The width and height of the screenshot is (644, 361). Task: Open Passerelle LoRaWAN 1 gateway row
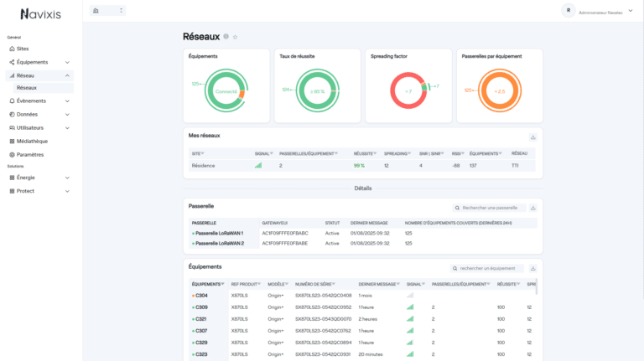pyautogui.click(x=218, y=233)
